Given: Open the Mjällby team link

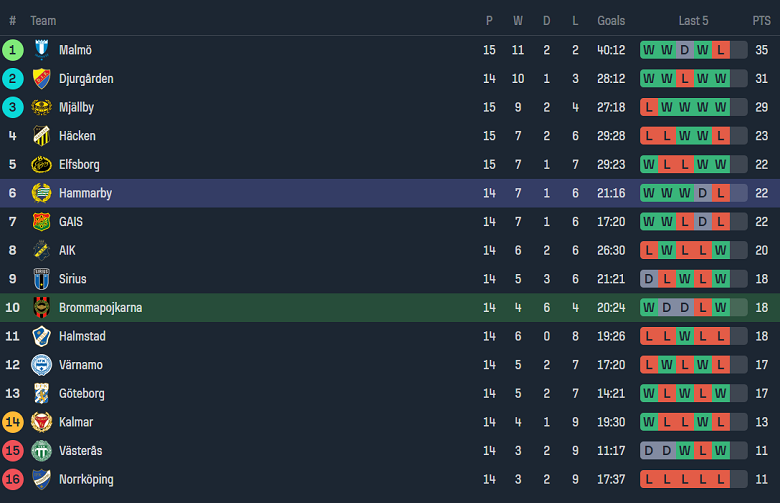Looking at the screenshot, I should pos(76,107).
